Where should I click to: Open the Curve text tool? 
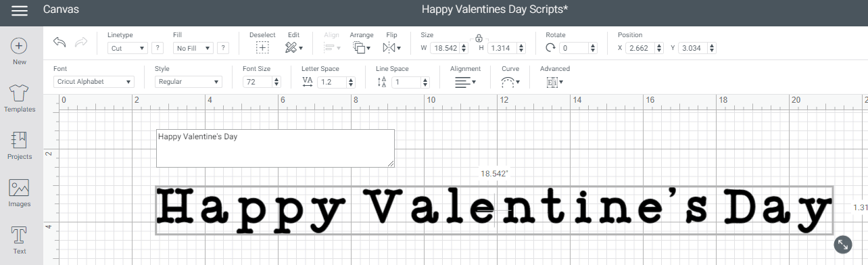[x=510, y=82]
